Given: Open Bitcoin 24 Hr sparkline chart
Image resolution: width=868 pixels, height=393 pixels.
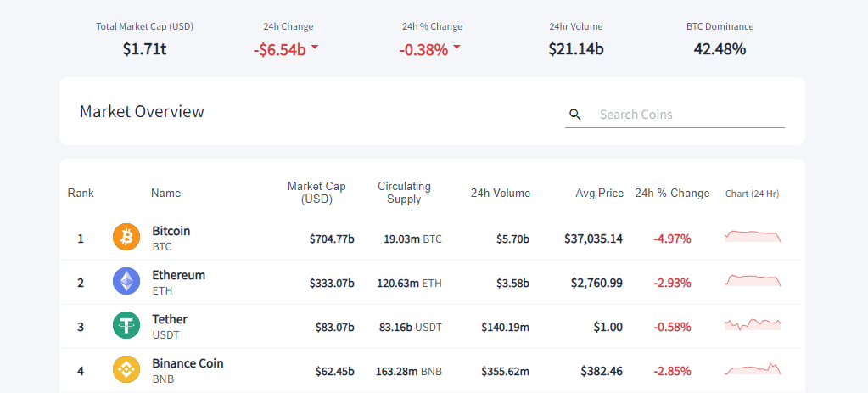Looking at the screenshot, I should [x=753, y=236].
